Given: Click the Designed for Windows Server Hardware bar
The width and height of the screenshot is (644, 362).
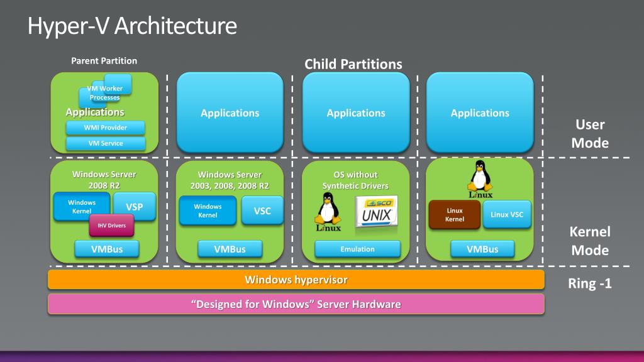Looking at the screenshot, I should 296,304.
